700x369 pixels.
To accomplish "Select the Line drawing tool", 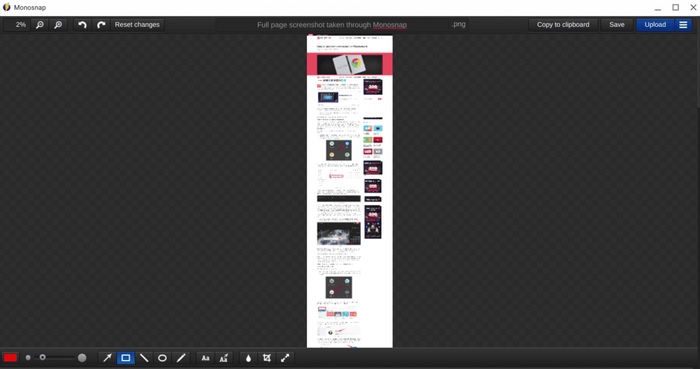I will pos(144,358).
